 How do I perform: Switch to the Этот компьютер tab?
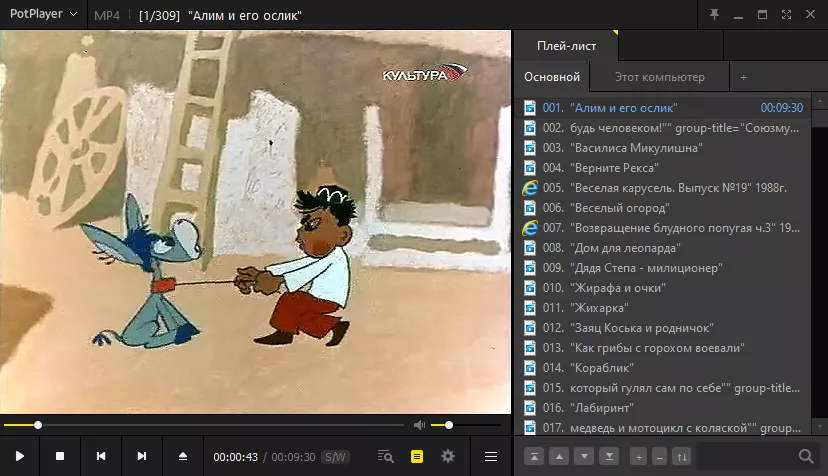coord(660,77)
